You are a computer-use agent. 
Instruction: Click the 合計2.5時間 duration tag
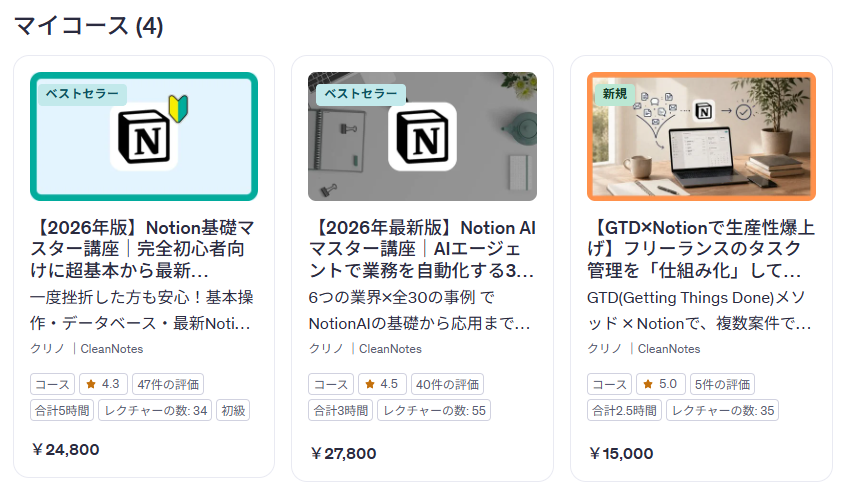coord(624,410)
